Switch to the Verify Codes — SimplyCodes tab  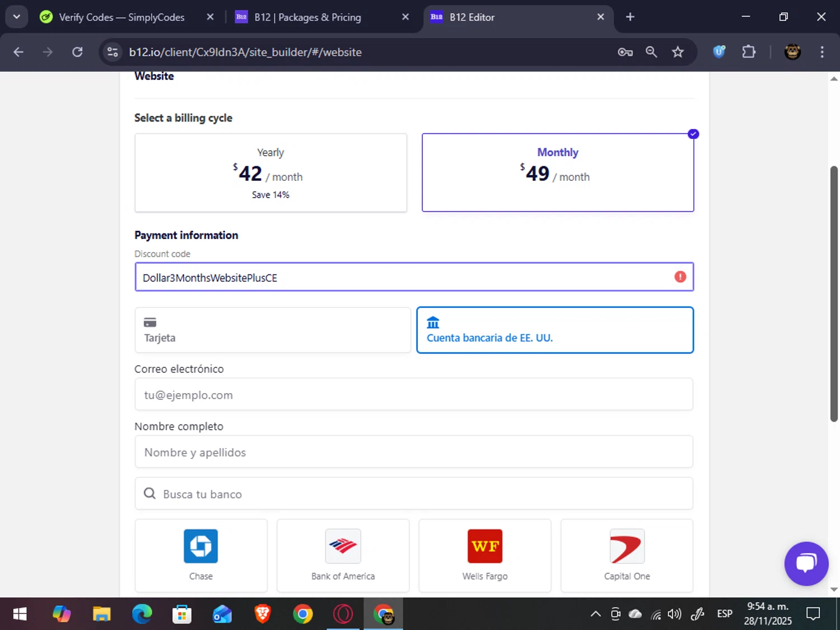(122, 17)
